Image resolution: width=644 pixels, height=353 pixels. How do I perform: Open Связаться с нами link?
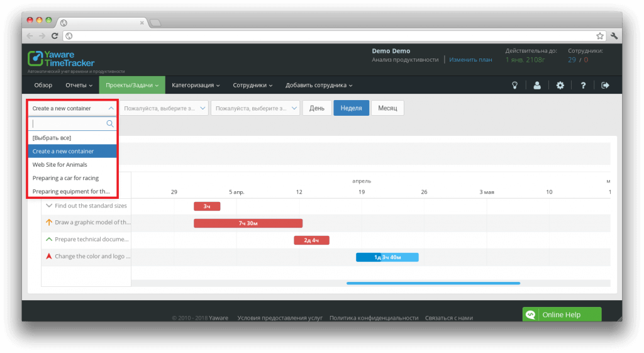click(x=449, y=318)
